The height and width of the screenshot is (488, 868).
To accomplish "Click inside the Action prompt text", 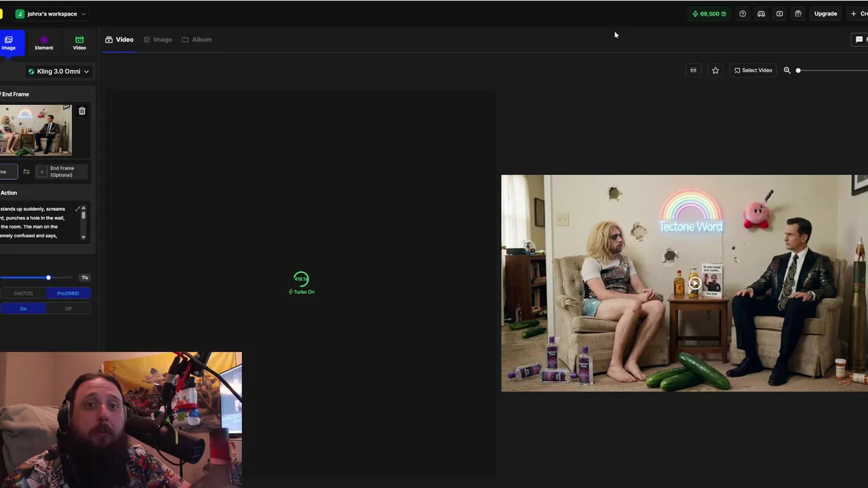I will [35, 222].
